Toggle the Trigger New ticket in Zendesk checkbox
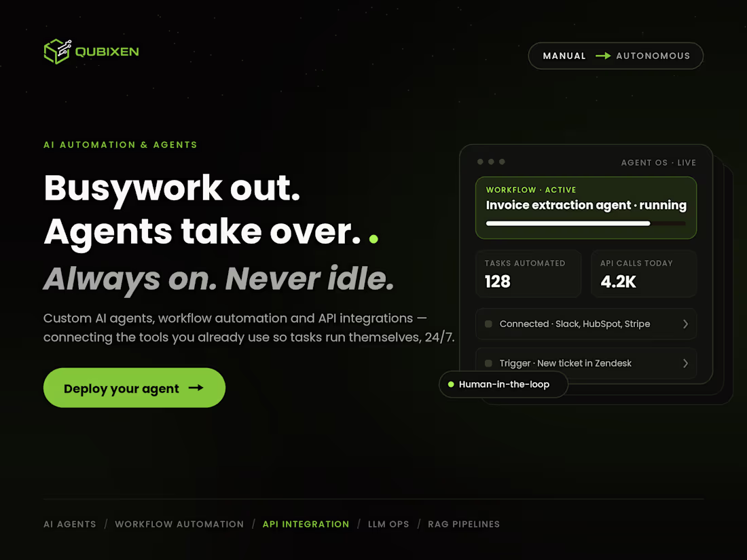Image resolution: width=747 pixels, height=560 pixels. (x=488, y=363)
